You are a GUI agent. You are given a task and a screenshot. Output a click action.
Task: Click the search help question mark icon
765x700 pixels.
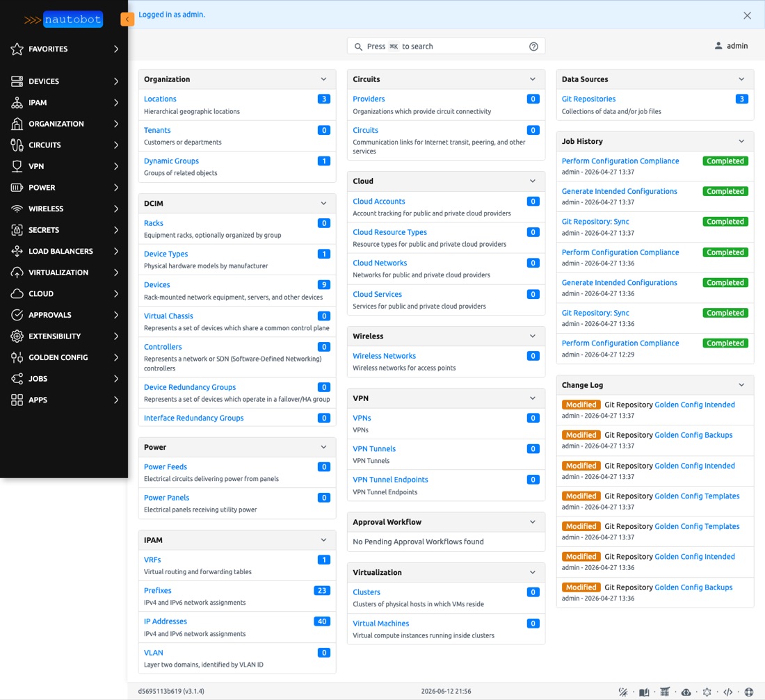coord(533,47)
